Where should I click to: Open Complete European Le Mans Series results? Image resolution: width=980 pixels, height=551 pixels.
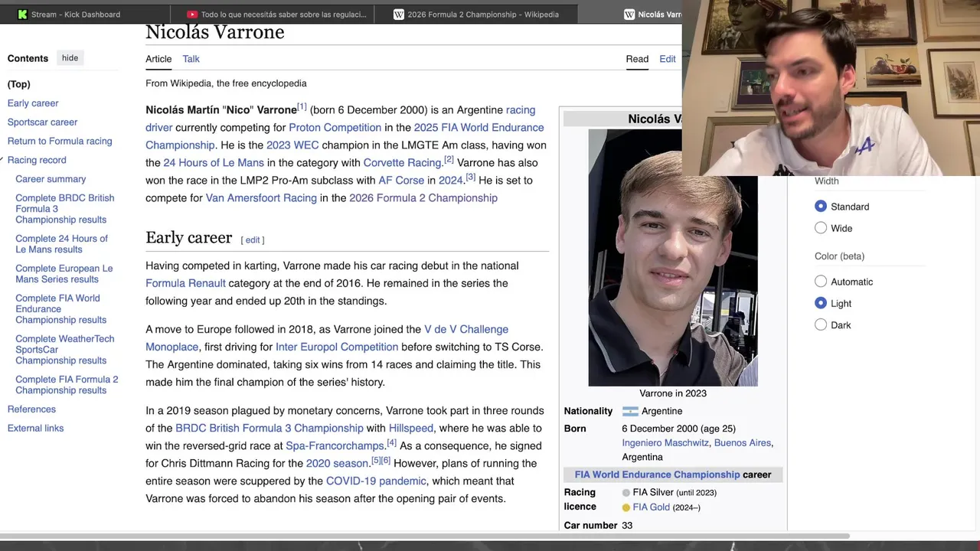64,274
